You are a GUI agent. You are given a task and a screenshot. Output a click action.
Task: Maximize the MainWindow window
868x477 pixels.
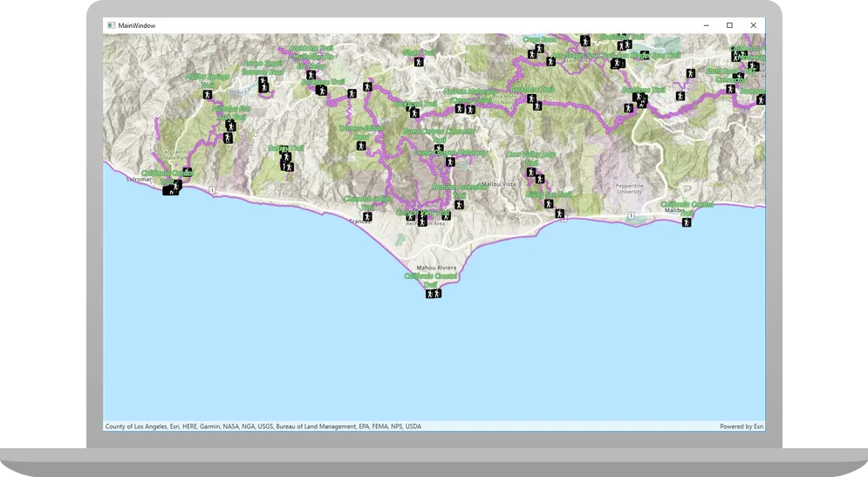pos(729,25)
